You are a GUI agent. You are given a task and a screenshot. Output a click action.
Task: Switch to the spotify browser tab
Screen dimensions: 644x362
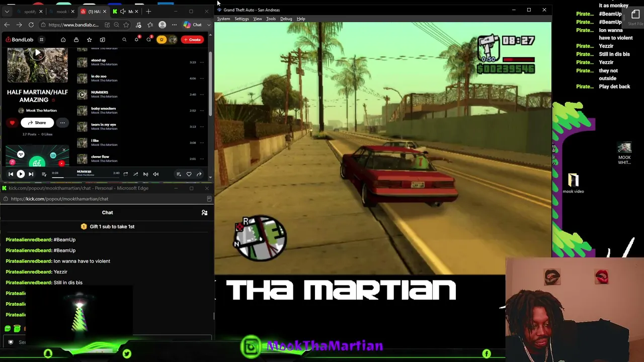click(30, 12)
